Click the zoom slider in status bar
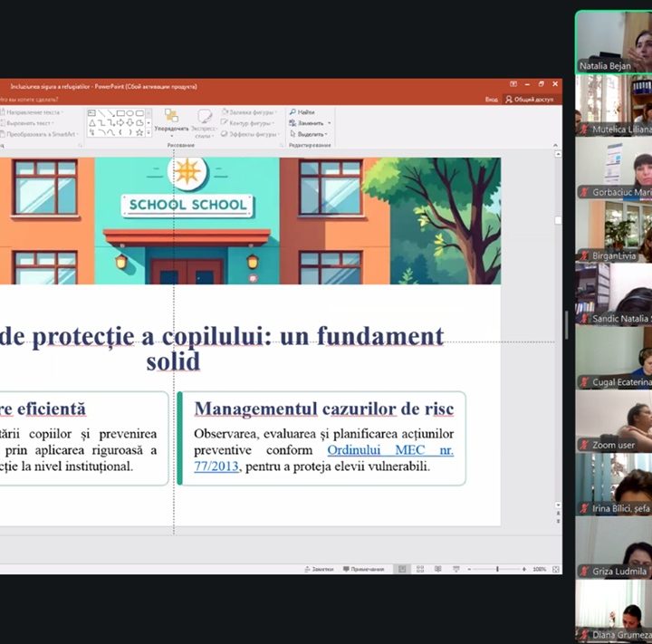This screenshot has height=644, width=652. click(496, 569)
